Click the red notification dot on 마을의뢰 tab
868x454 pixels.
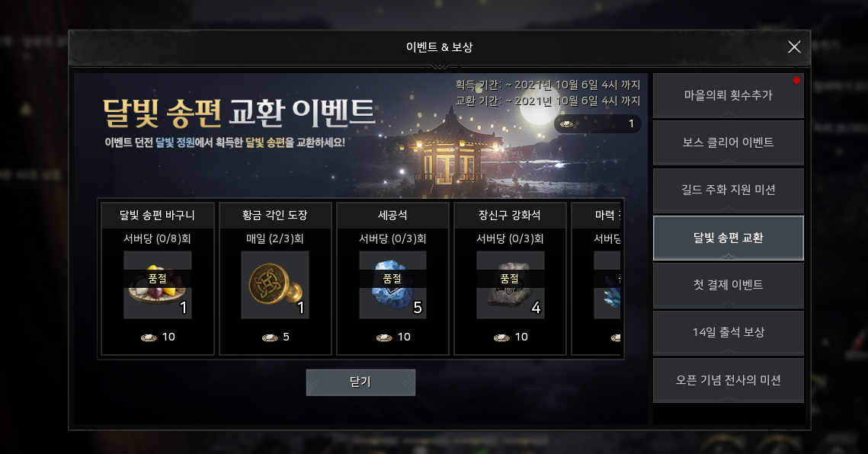click(x=796, y=80)
